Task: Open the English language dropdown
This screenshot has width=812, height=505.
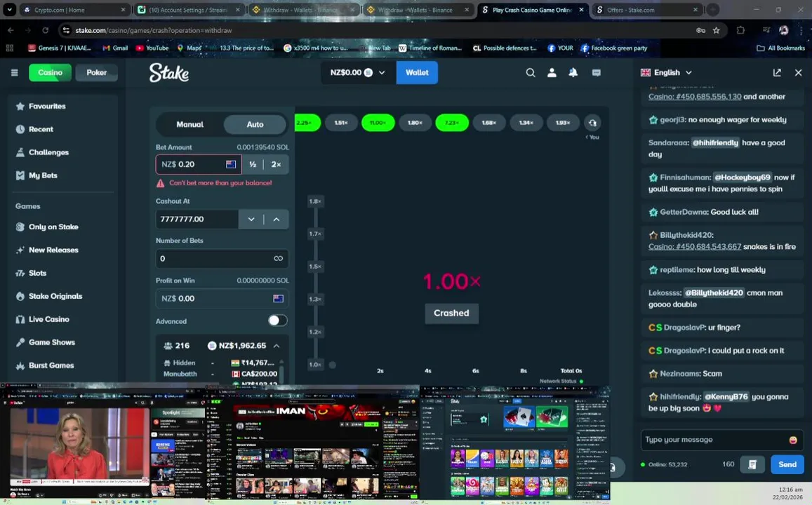Action: (x=666, y=72)
